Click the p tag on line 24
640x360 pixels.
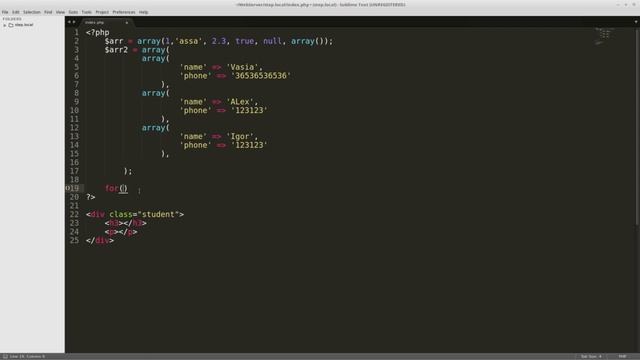coord(111,232)
